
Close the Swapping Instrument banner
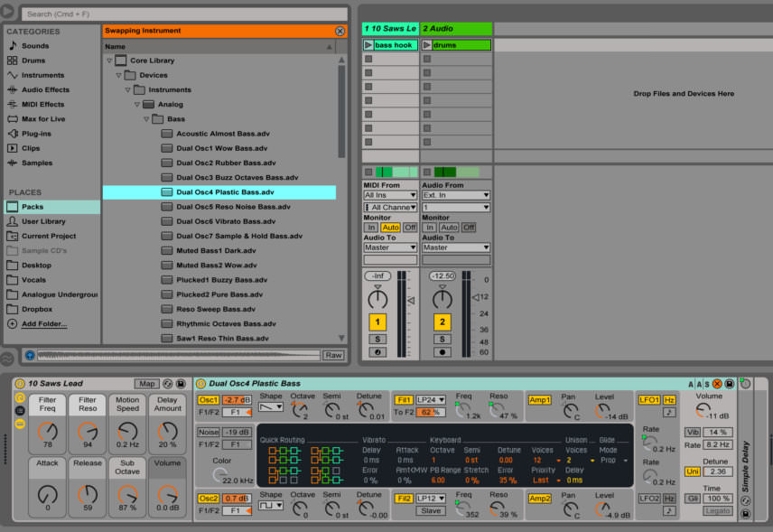pyautogui.click(x=340, y=31)
